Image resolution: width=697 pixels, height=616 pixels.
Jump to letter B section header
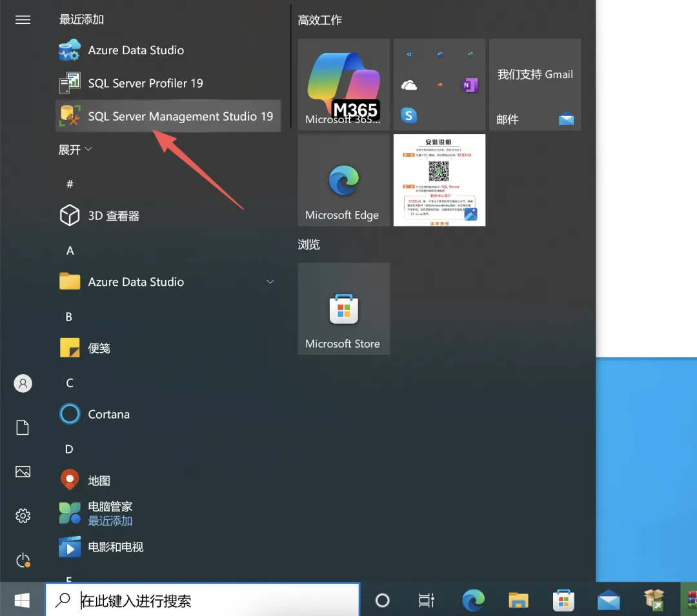click(69, 317)
